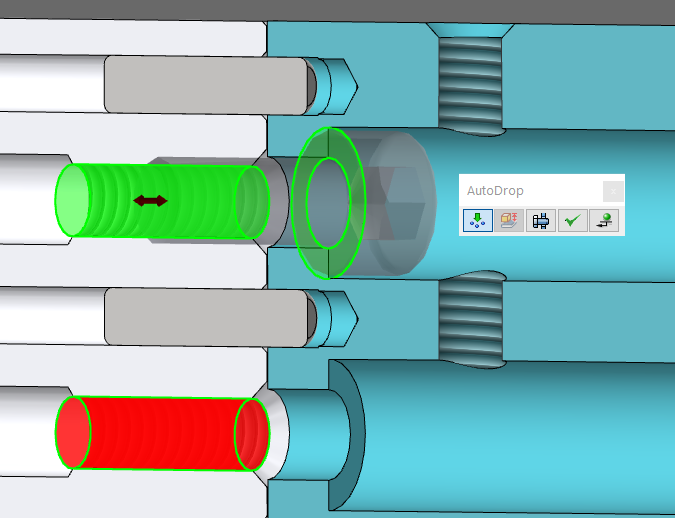This screenshot has height=518, width=675.
Task: Close the AutoDrop floating toolbar
Action: (613, 191)
